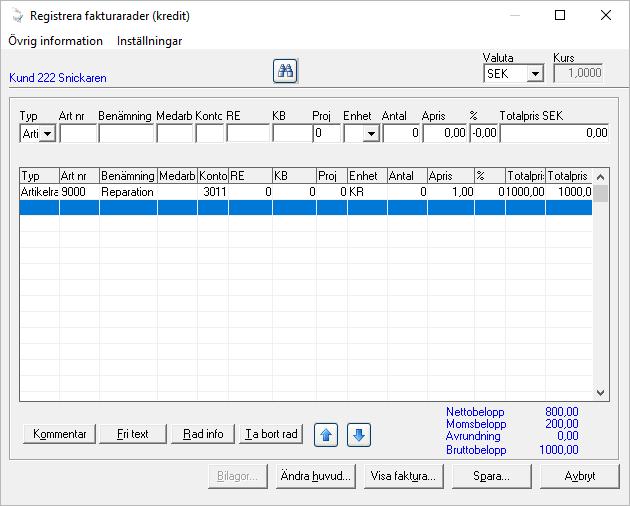Click the 3011 account cell

213,192
